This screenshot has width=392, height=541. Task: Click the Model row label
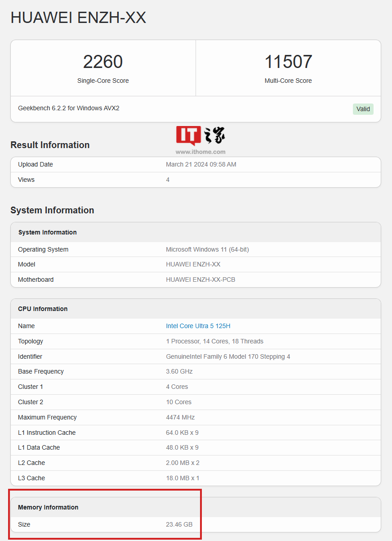pyautogui.click(x=27, y=264)
